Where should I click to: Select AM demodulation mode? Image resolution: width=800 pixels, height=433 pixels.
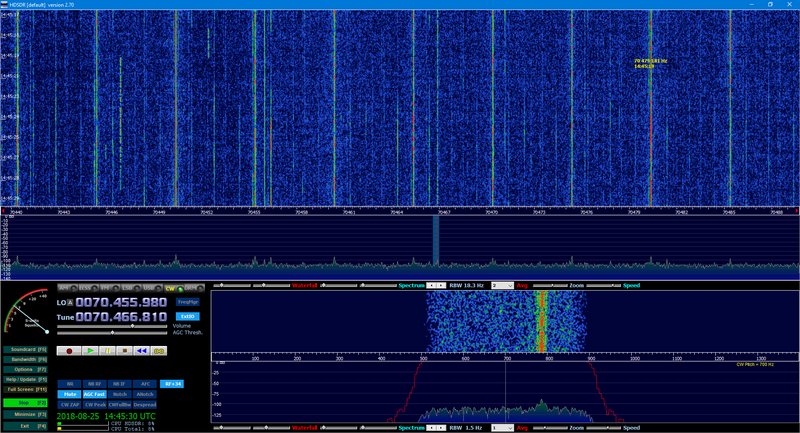click(67, 288)
